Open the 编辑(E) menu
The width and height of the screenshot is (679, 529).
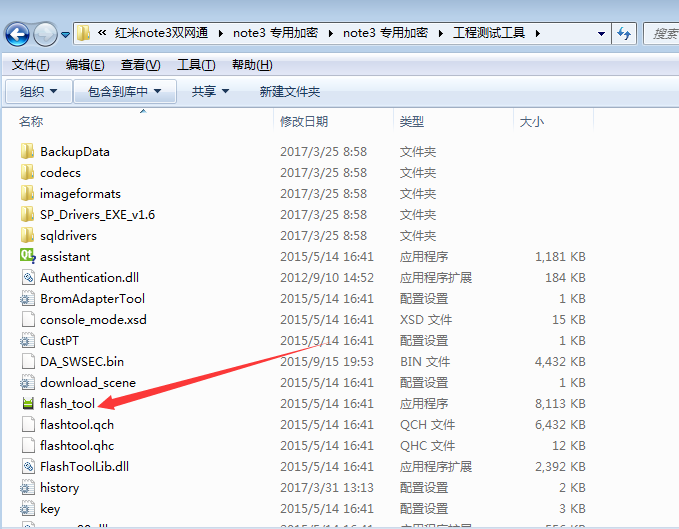(85, 65)
